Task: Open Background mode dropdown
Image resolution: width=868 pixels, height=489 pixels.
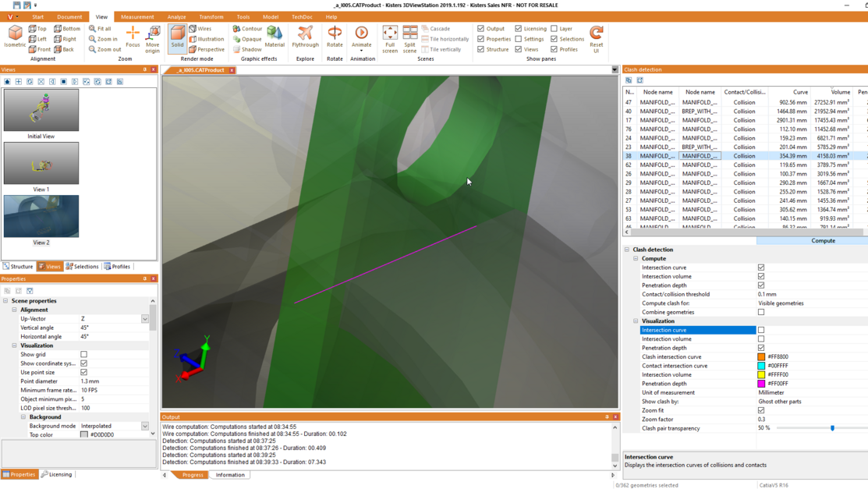Action: tap(144, 426)
